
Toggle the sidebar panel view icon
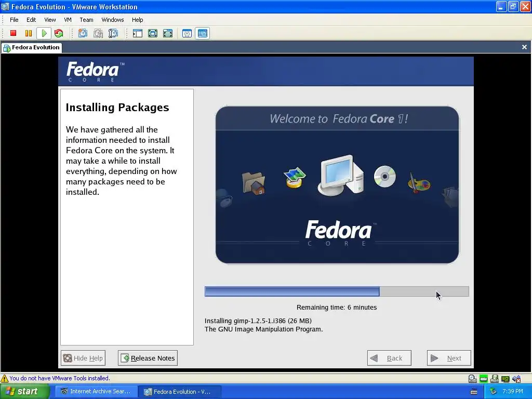tap(137, 33)
